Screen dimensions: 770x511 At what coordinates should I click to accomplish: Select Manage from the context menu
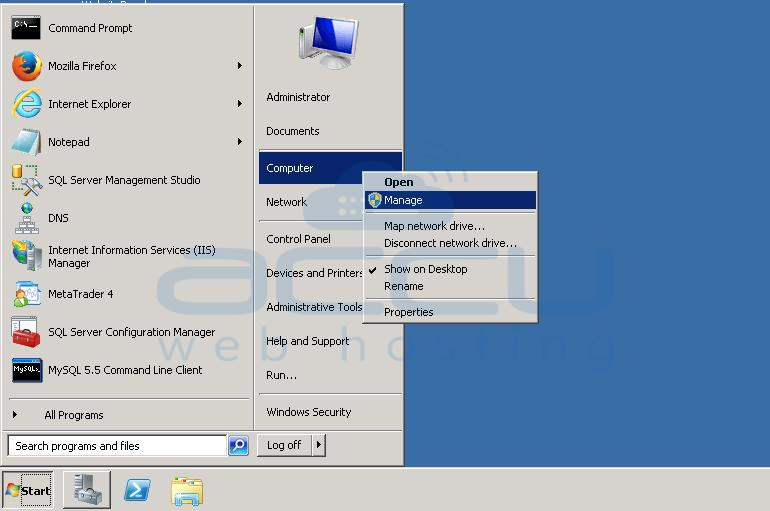point(450,200)
